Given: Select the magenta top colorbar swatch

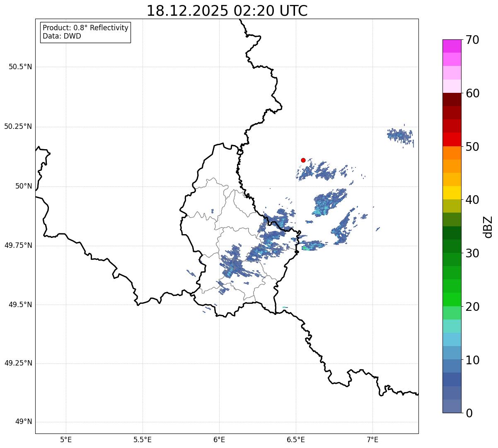Looking at the screenshot, I should pos(452,46).
